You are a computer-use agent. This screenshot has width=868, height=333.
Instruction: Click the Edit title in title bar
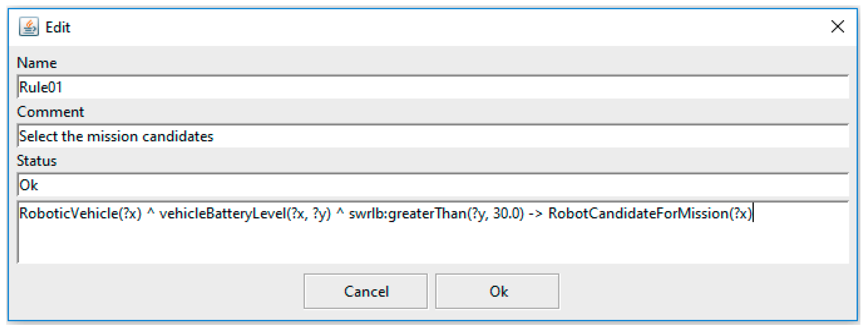(58, 27)
